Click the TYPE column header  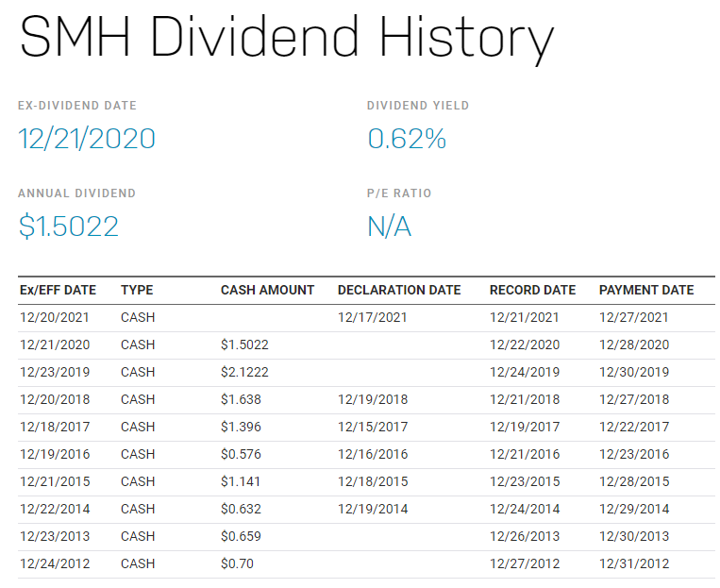(x=137, y=290)
